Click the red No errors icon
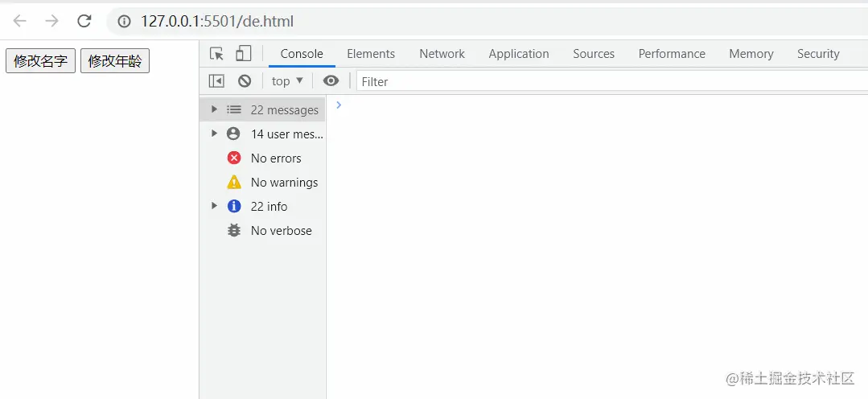868x399 pixels. tap(234, 158)
